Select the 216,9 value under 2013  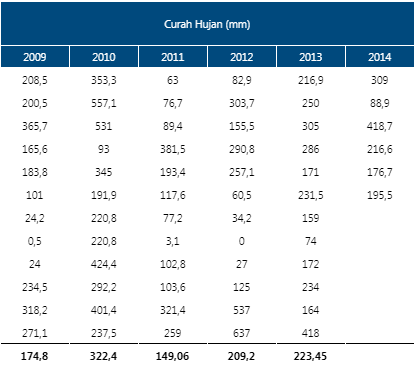pyautogui.click(x=311, y=80)
